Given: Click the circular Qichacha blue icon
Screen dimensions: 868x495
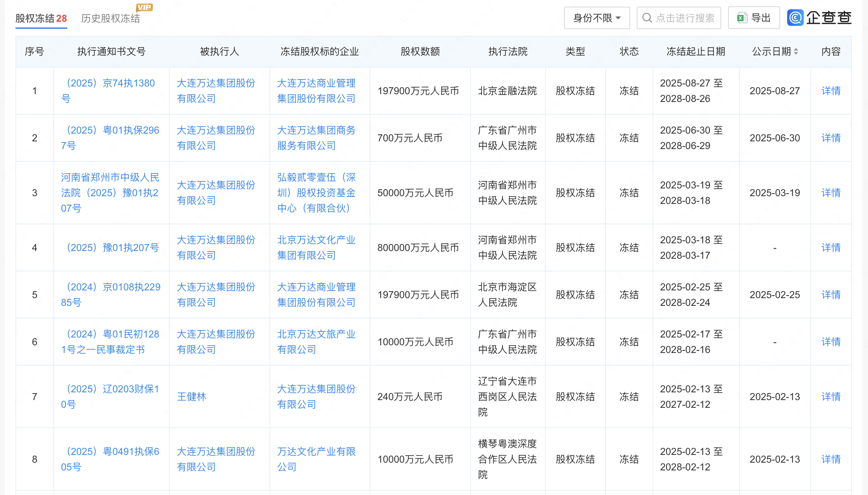Looking at the screenshot, I should pos(795,17).
